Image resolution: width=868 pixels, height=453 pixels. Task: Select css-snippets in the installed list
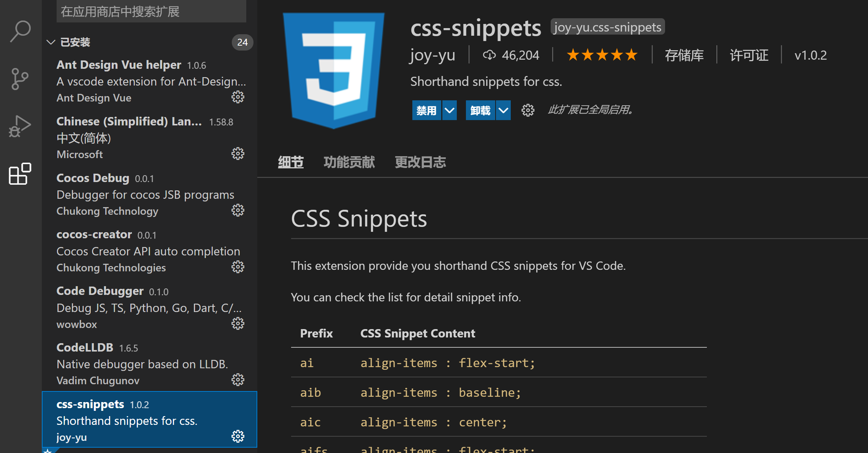pos(149,420)
